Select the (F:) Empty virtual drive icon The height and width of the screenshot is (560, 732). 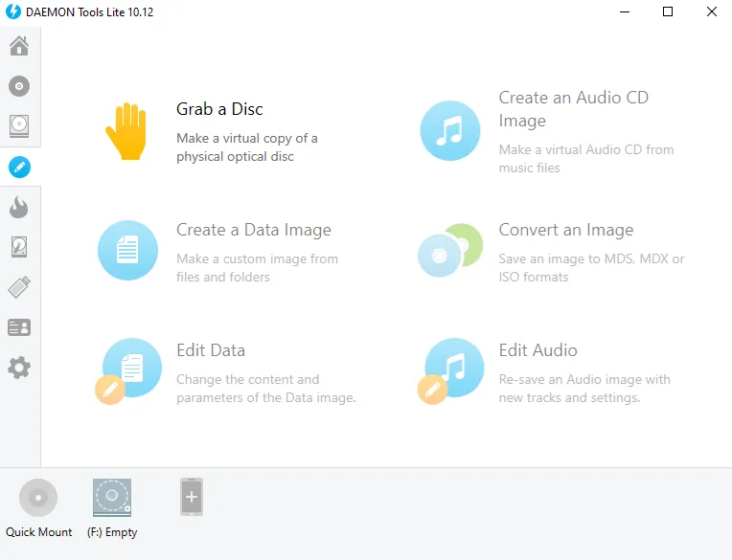coord(112,498)
